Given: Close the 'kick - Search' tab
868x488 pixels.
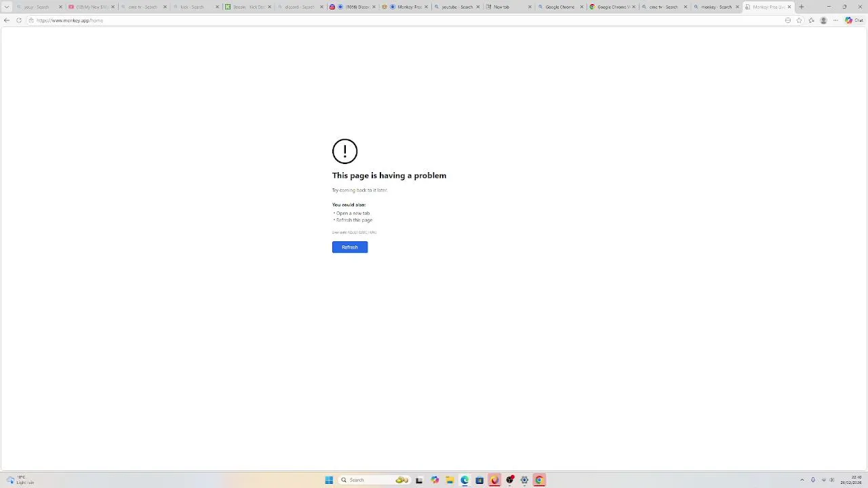Looking at the screenshot, I should coord(217,7).
